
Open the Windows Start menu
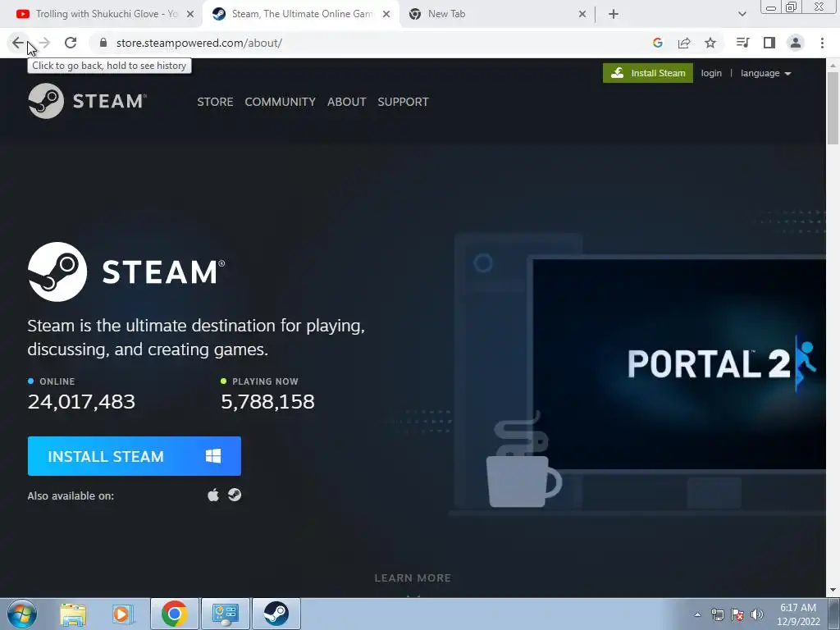(22, 614)
